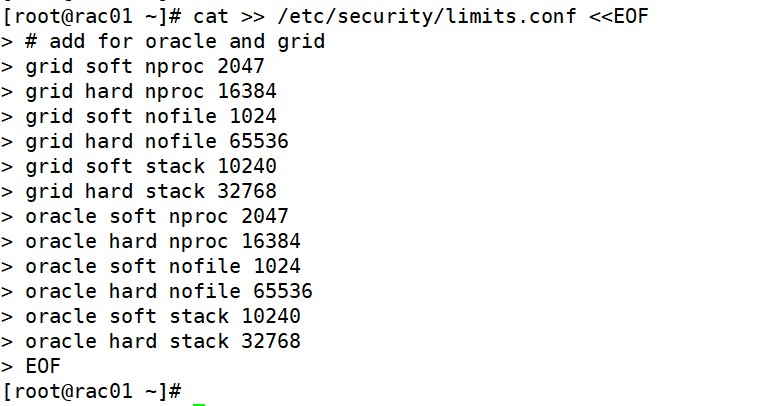Click the /etc/security/limits.conf path
This screenshot has height=406, width=764.
[x=427, y=17]
